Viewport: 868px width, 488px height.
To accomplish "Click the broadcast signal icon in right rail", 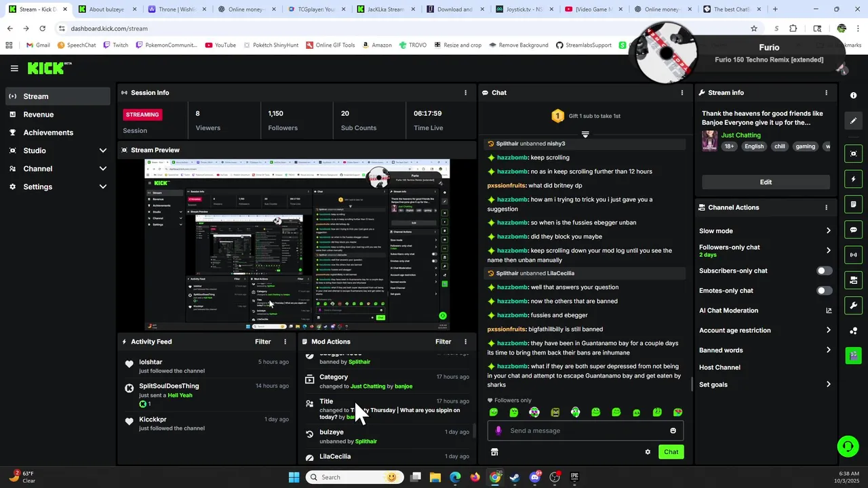I will click(x=853, y=255).
